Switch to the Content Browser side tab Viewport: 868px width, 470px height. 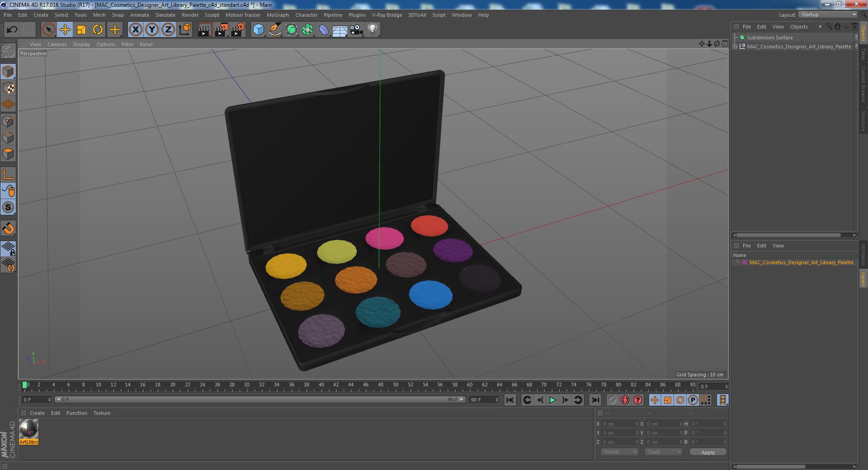tap(863, 84)
